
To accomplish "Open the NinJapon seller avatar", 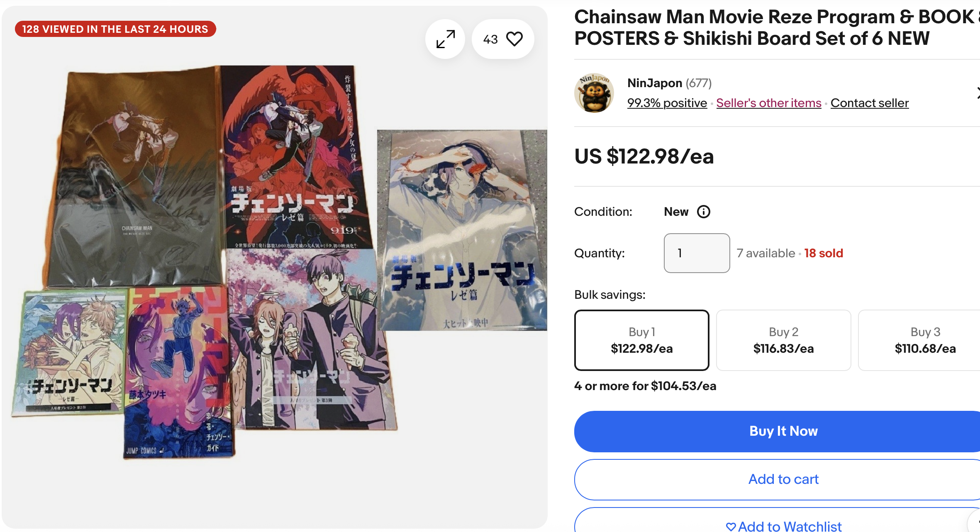I will [x=594, y=93].
